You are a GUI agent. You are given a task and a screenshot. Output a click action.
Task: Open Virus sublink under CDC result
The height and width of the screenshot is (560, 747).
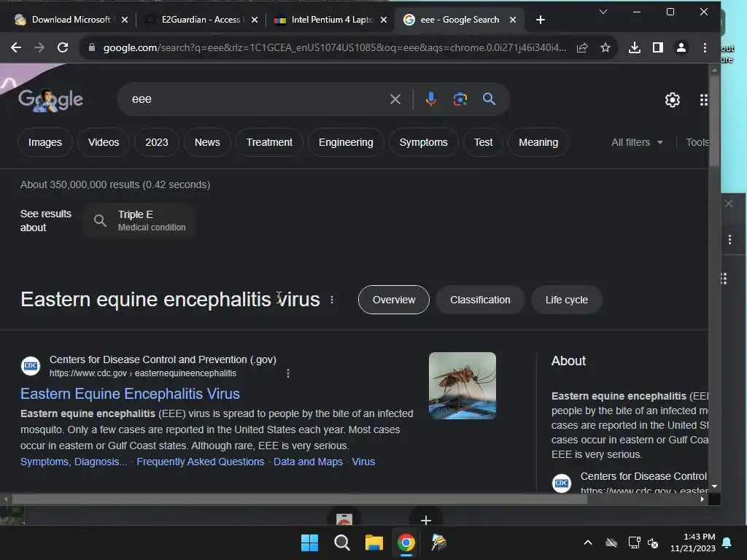click(x=363, y=462)
